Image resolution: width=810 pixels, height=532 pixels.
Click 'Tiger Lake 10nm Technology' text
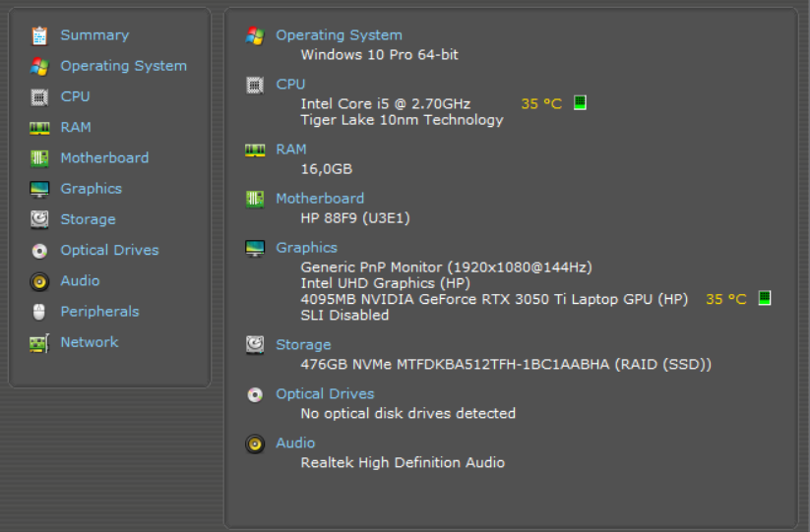(x=402, y=120)
